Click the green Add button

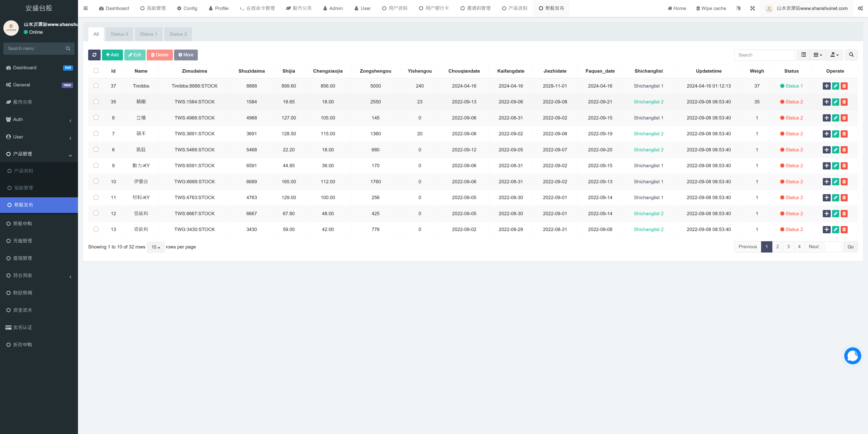pos(112,55)
